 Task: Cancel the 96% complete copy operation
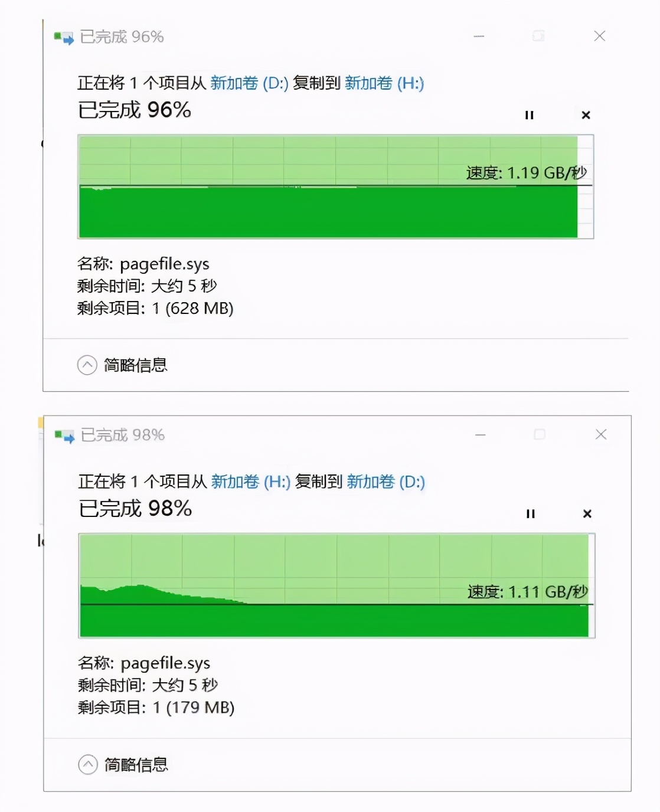pyautogui.click(x=586, y=115)
